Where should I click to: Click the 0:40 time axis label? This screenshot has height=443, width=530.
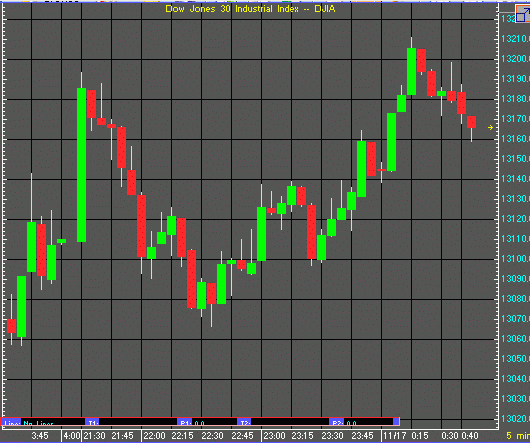coord(470,436)
